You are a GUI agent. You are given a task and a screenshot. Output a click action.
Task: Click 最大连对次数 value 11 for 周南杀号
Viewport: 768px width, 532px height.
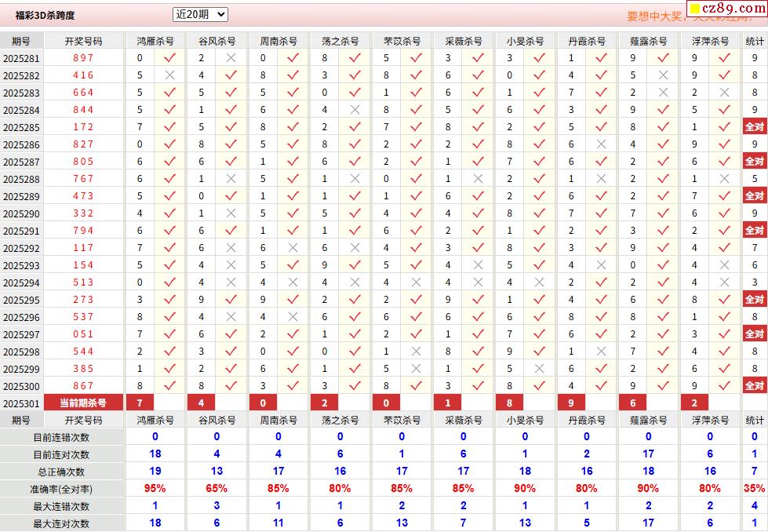[x=278, y=523]
